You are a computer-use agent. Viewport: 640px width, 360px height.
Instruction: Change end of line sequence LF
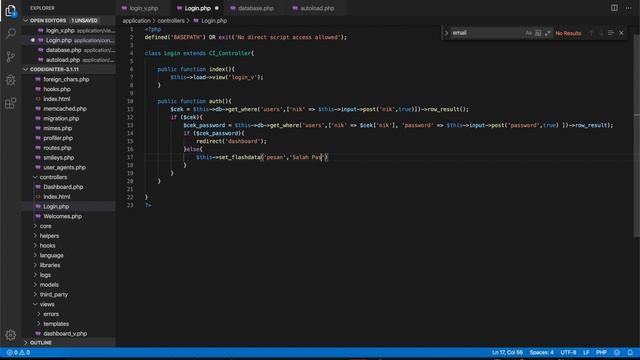pyautogui.click(x=586, y=352)
